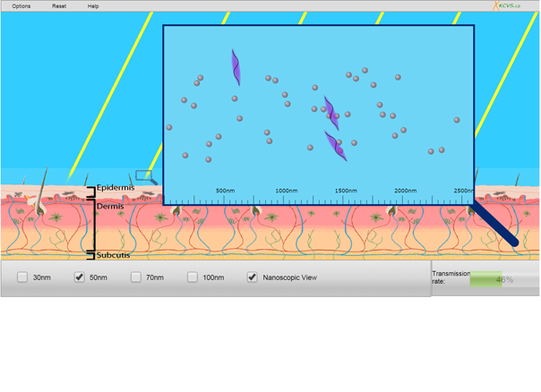Uncheck the 50nm particle size checkbox
This screenshot has height=392, width=541.
(x=80, y=277)
